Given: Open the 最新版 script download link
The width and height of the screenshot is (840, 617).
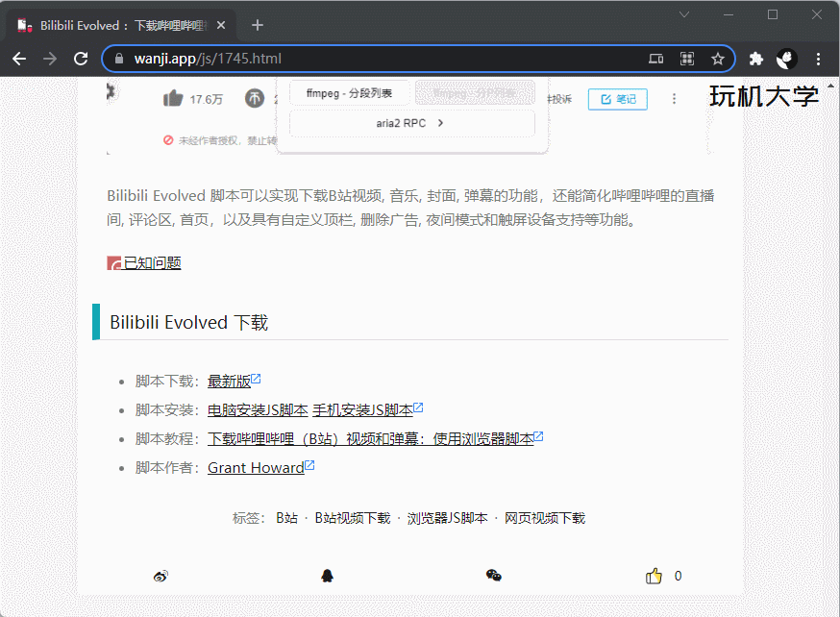Looking at the screenshot, I should (x=229, y=382).
